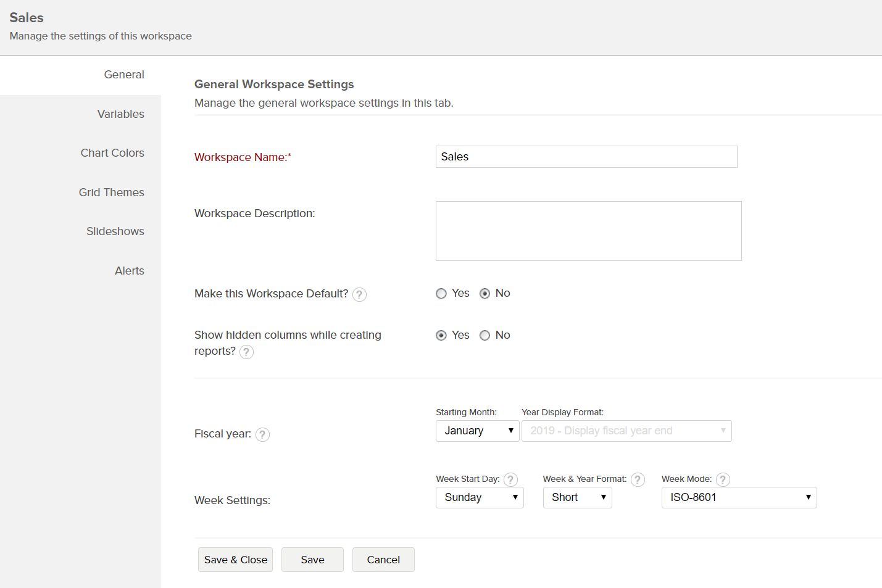
Task: Cancel the workspace settings changes
Action: (383, 560)
